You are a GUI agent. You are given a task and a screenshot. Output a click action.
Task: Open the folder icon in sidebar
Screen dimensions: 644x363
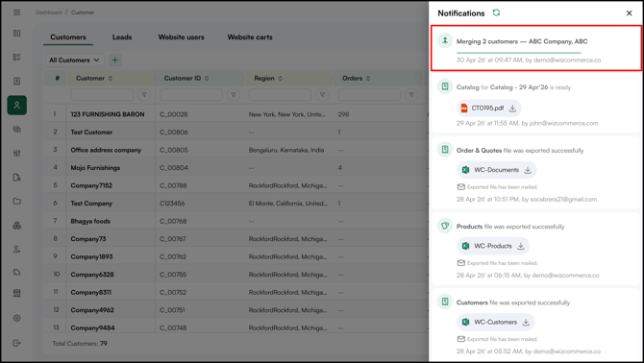(x=17, y=202)
